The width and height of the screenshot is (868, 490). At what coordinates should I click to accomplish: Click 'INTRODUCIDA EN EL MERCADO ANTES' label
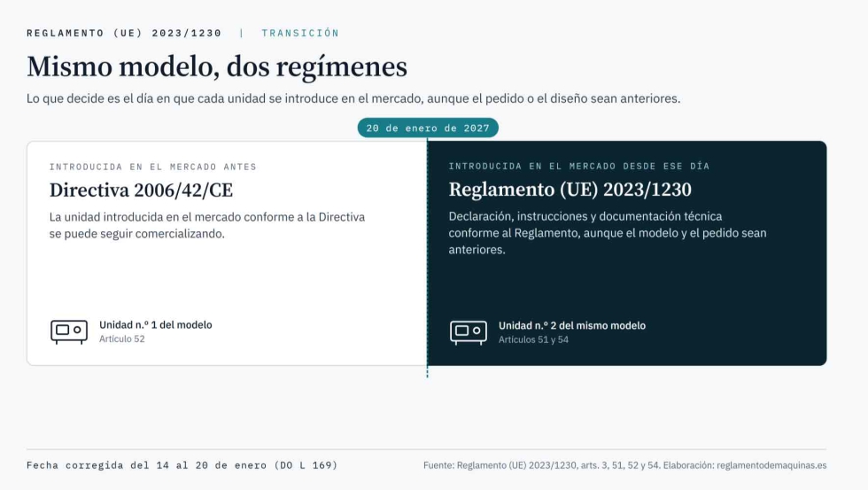click(x=152, y=167)
